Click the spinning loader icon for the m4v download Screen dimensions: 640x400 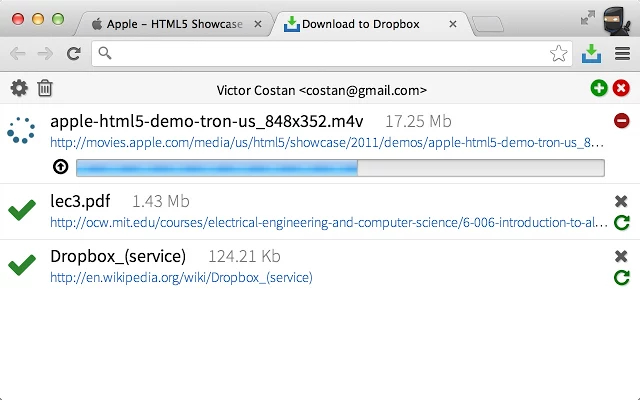21,130
